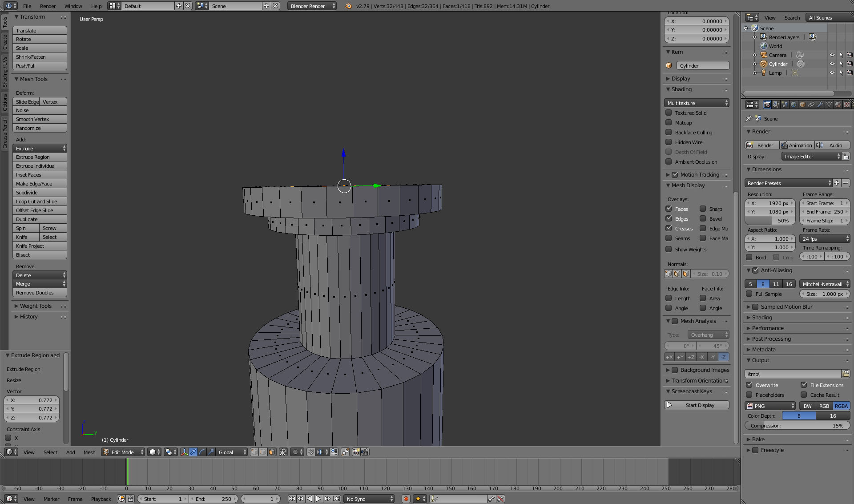The image size is (854, 504).
Task: Switch to face select mode icon
Action: (272, 452)
